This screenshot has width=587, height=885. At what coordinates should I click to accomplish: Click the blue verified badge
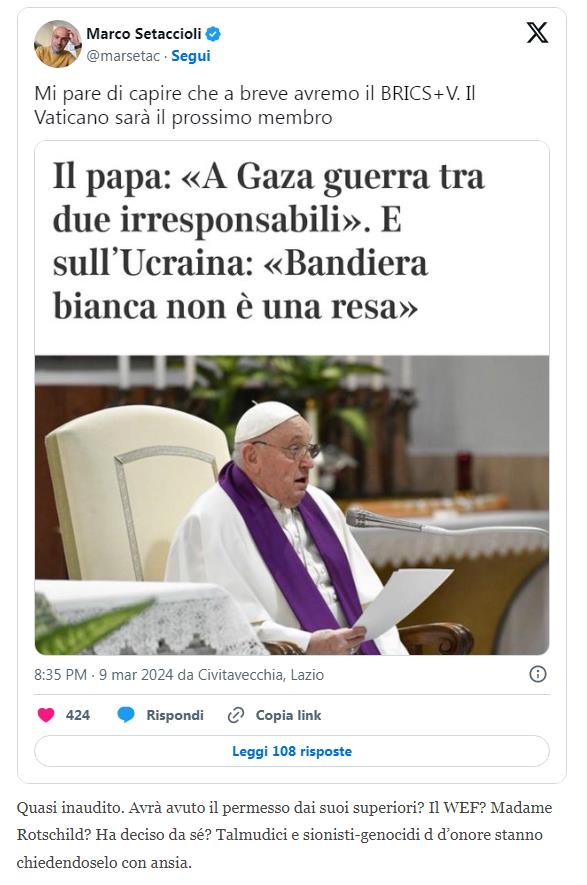[213, 34]
